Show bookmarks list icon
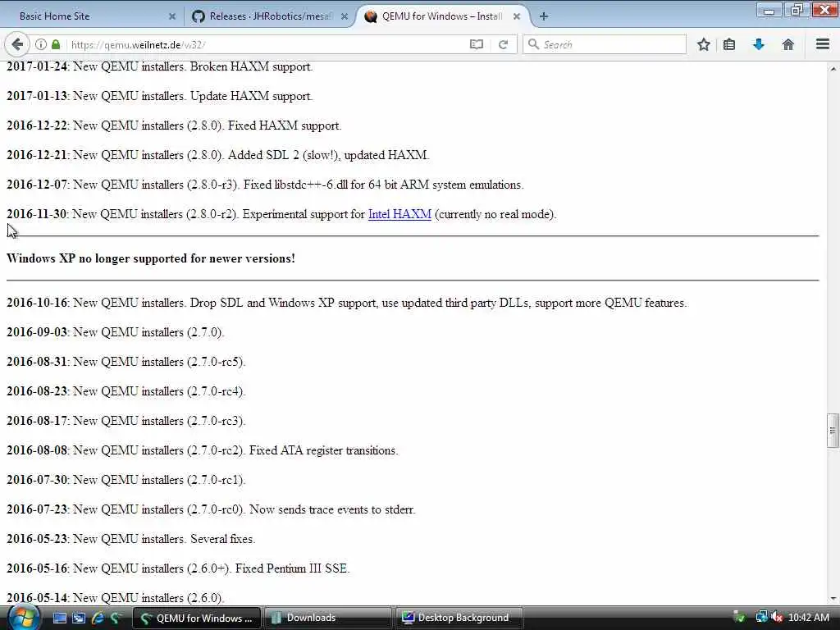 point(729,44)
